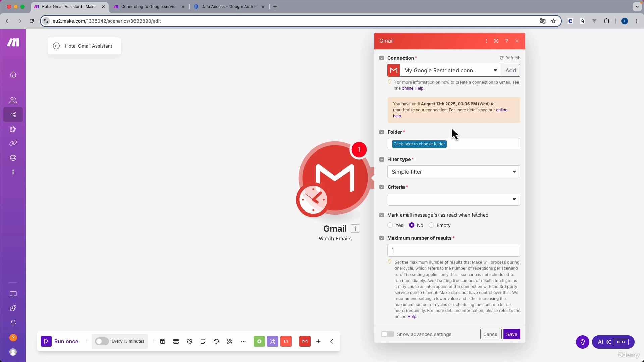This screenshot has height=362, width=644.
Task: Toggle Show advanced settings switch
Action: 388,334
